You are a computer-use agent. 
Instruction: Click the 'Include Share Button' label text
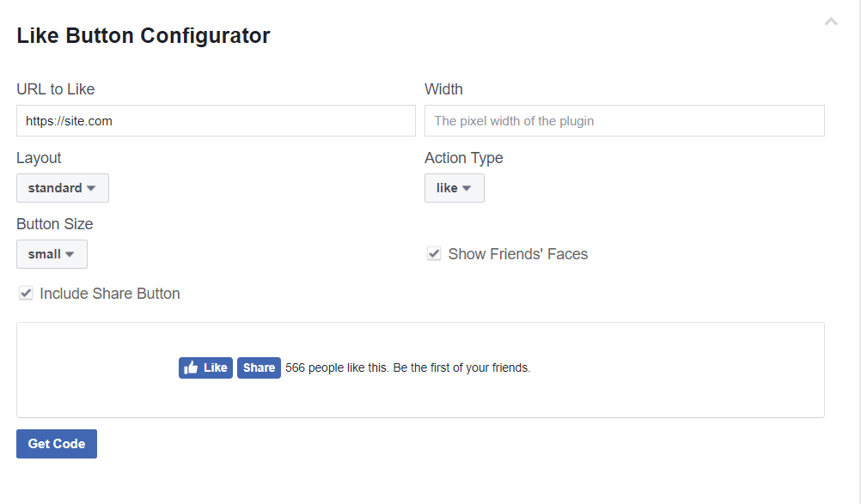click(110, 294)
